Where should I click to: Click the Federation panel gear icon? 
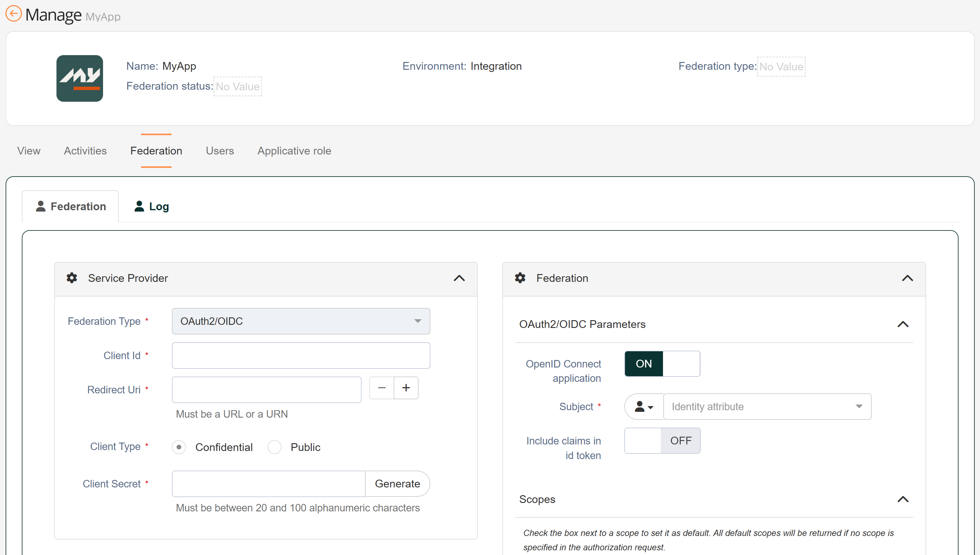(x=520, y=278)
